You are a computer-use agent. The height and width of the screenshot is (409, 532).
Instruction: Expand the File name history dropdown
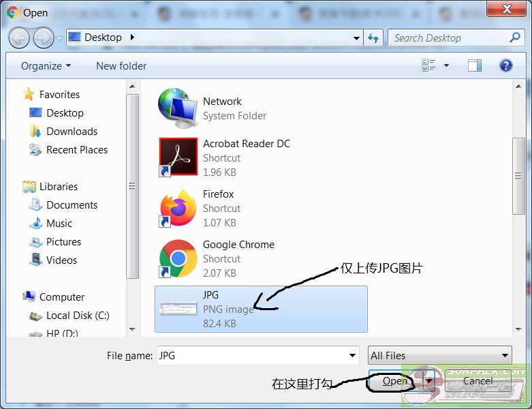point(352,355)
